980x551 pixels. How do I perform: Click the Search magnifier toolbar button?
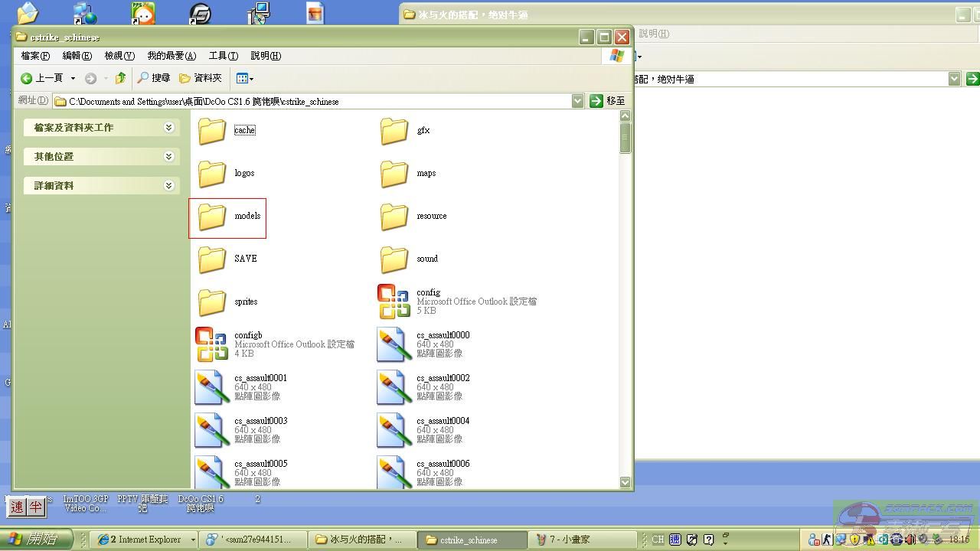(153, 78)
